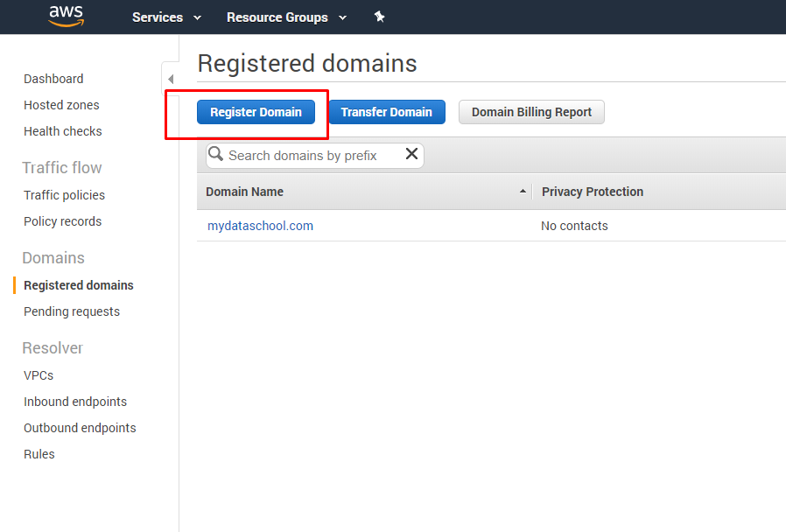Open the AWS logo home

click(67, 16)
